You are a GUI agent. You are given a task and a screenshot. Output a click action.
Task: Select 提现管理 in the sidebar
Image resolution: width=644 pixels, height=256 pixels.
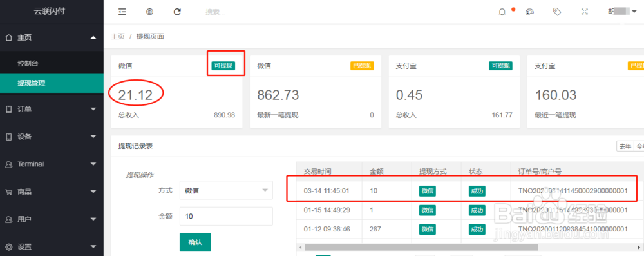pos(52,83)
